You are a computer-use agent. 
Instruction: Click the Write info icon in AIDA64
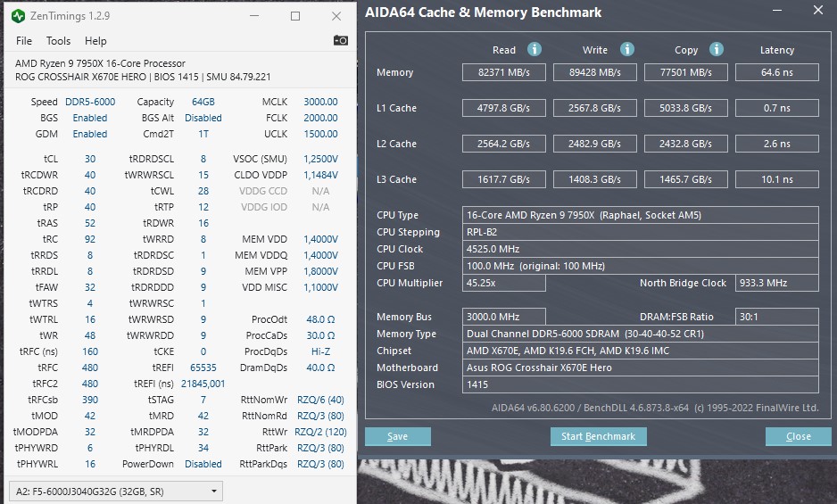[627, 49]
